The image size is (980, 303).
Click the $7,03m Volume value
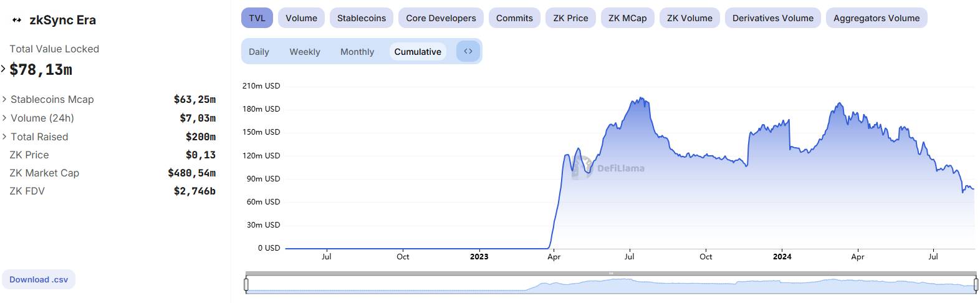[x=198, y=118]
